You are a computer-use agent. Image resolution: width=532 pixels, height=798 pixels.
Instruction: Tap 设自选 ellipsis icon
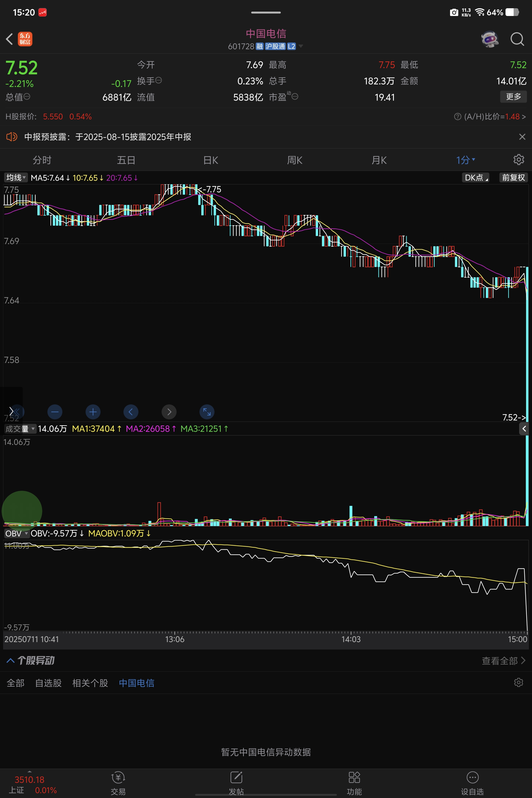tap(472, 777)
